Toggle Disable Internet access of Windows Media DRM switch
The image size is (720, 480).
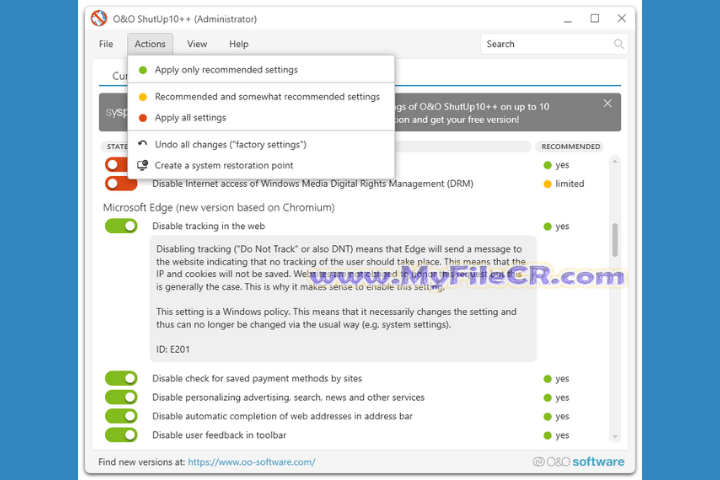coord(121,184)
